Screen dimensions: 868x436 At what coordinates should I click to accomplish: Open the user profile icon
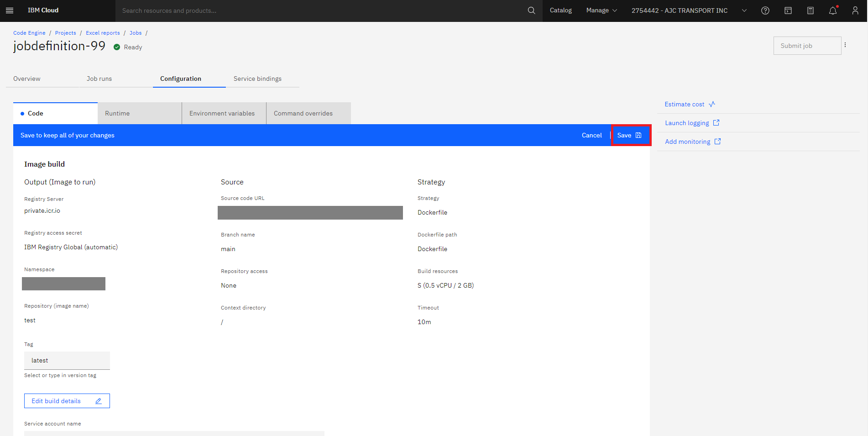click(x=855, y=11)
